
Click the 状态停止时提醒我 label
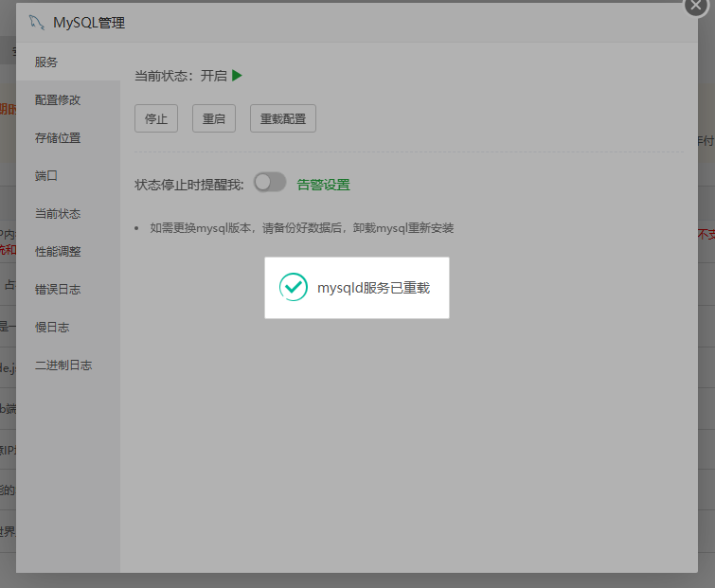pos(189,185)
